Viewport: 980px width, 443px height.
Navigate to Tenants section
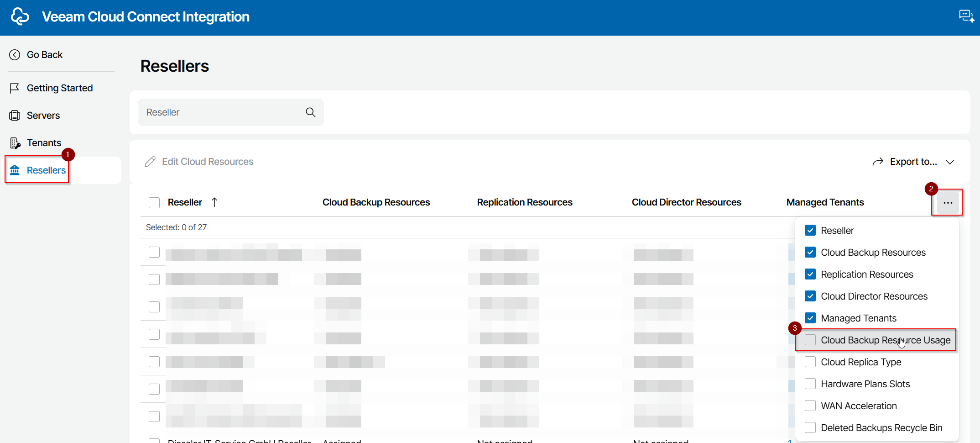click(44, 143)
